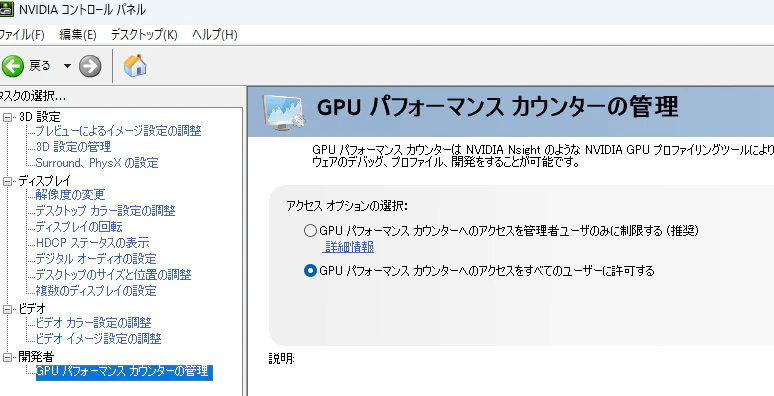774x396 pixels.
Task: Open デジタル オーディオの設定
Action: point(96,259)
